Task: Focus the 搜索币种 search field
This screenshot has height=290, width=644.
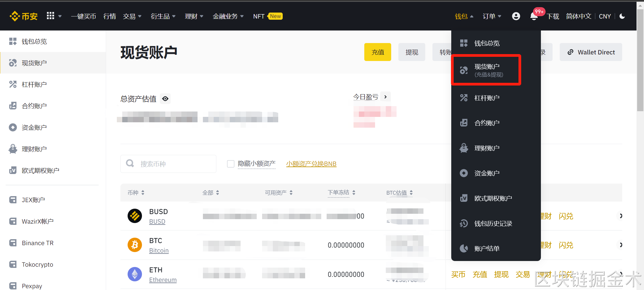Action: (x=168, y=164)
